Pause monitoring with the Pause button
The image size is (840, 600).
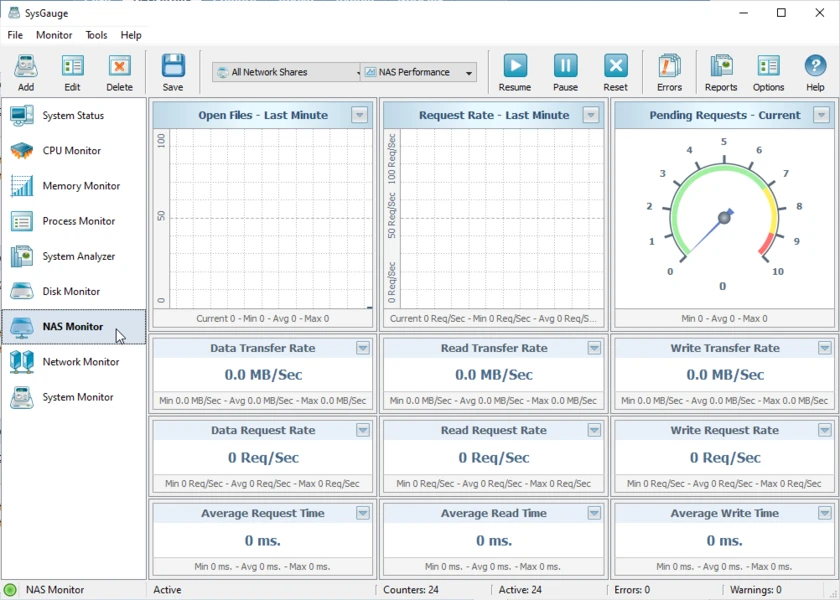point(565,72)
